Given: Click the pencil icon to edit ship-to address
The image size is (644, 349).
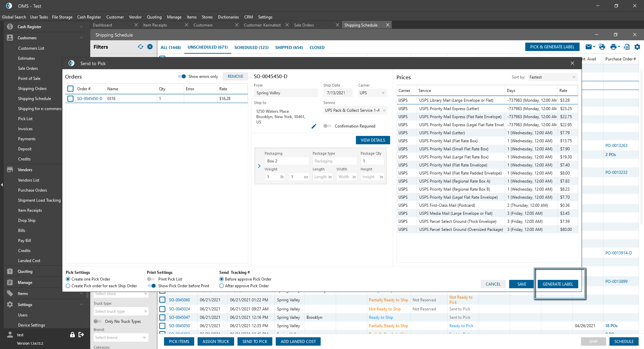Looking at the screenshot, I should pos(314,126).
